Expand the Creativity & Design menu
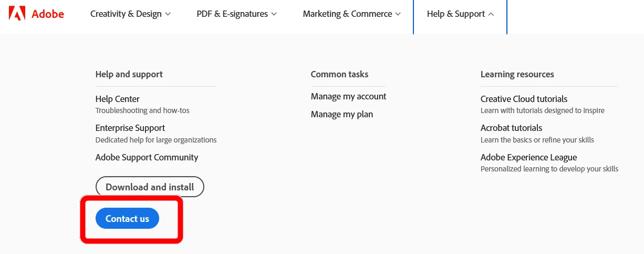The image size is (644, 254). click(130, 14)
